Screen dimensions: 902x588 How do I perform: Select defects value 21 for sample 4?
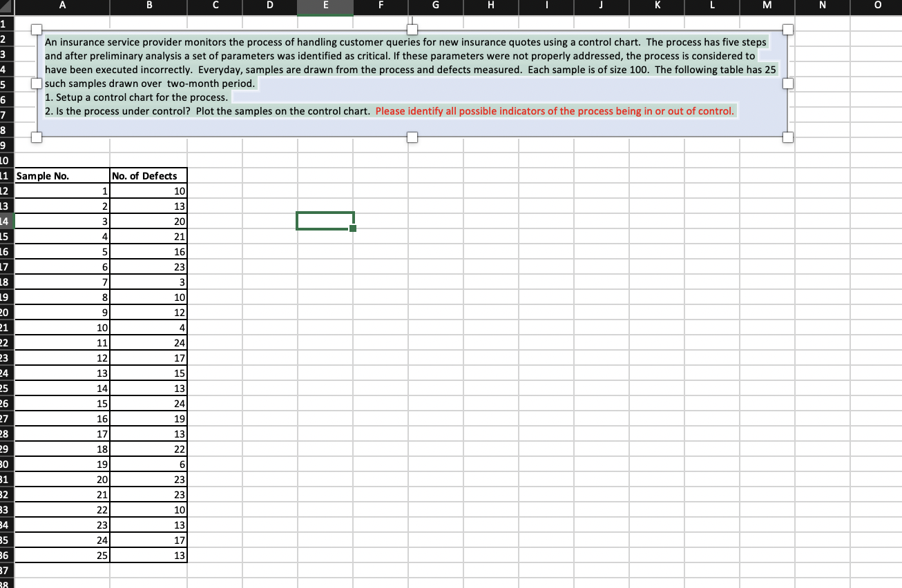(x=148, y=237)
